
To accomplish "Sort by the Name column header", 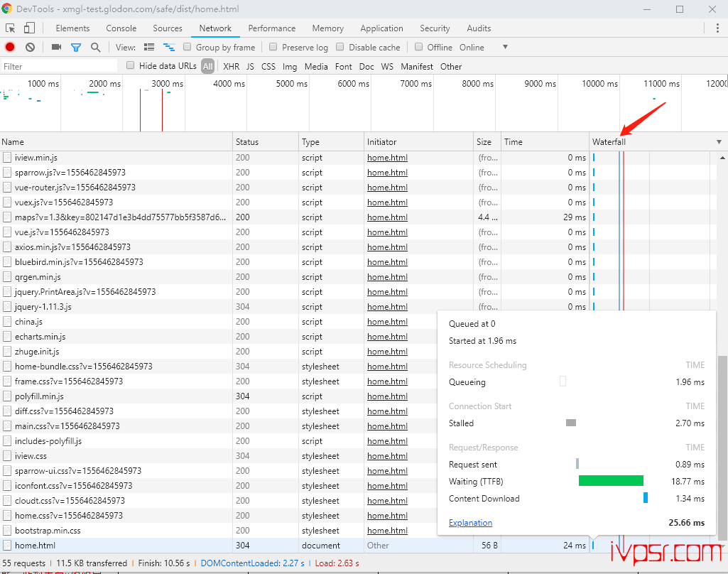I will coord(116,142).
